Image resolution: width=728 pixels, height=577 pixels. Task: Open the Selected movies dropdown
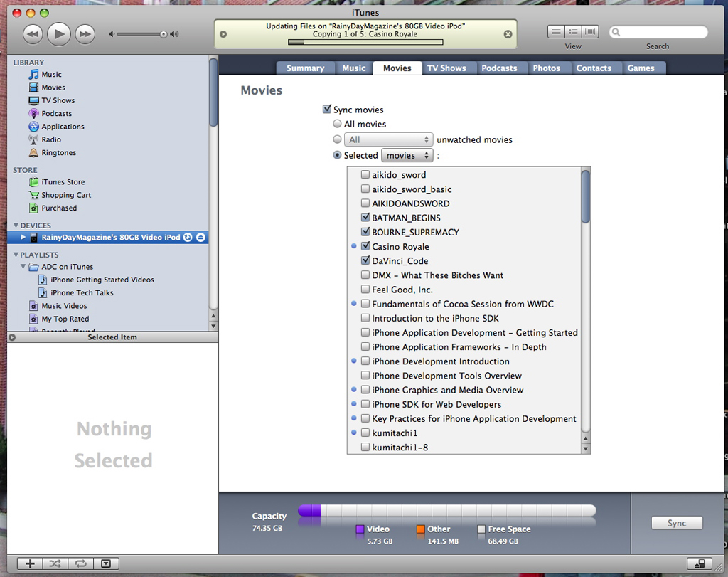coord(407,155)
